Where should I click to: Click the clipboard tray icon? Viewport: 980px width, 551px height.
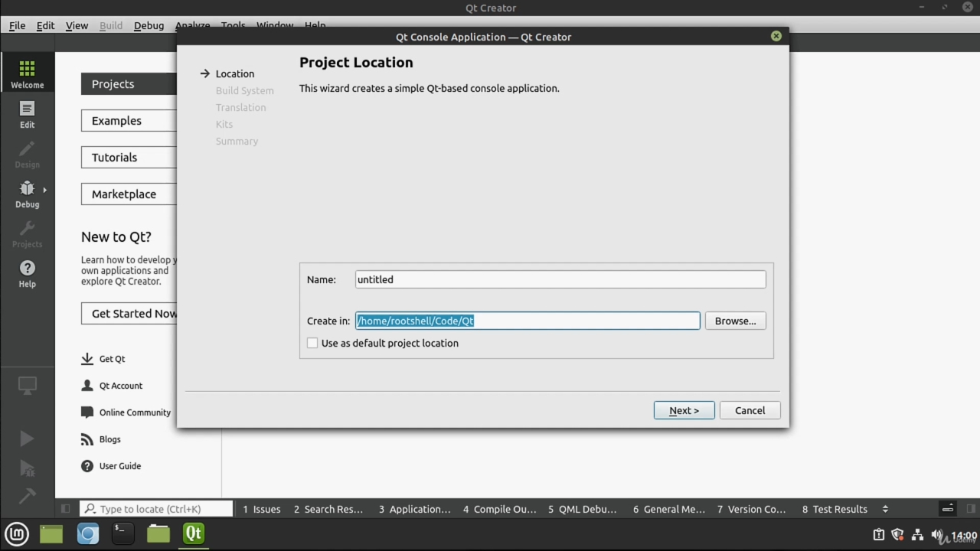(x=879, y=535)
